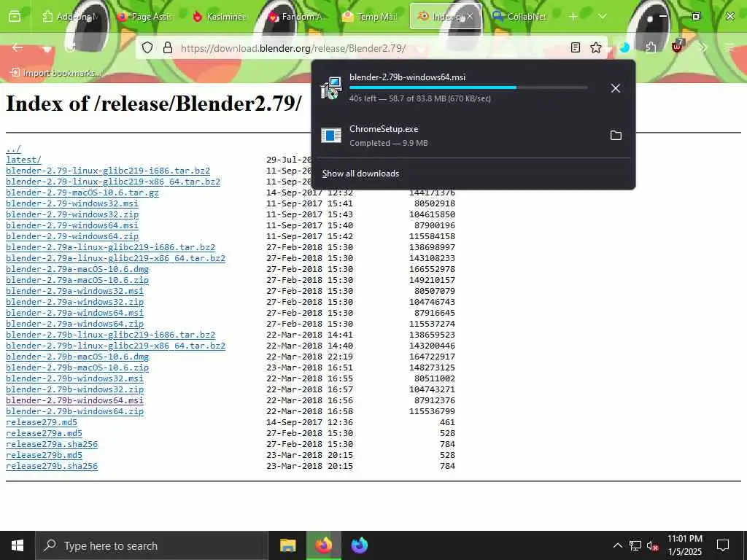
Task: Download blender-2.79-windows32.msi
Action: (72, 203)
